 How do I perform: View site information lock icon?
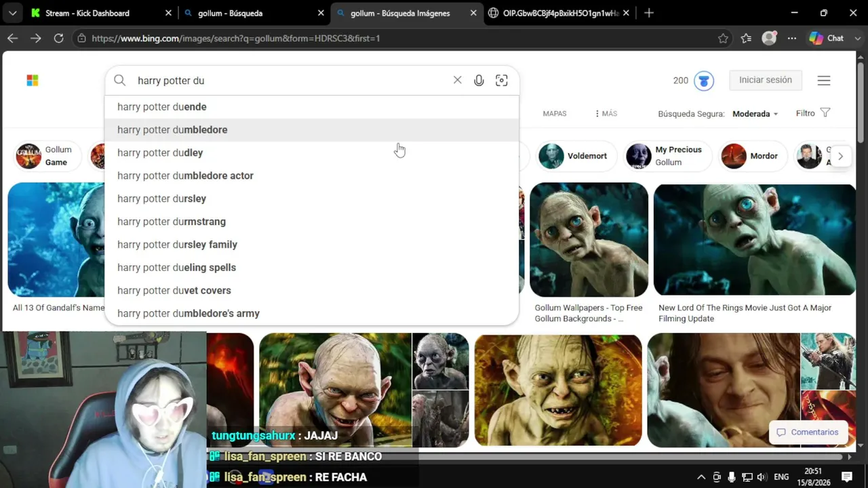pos(81,39)
